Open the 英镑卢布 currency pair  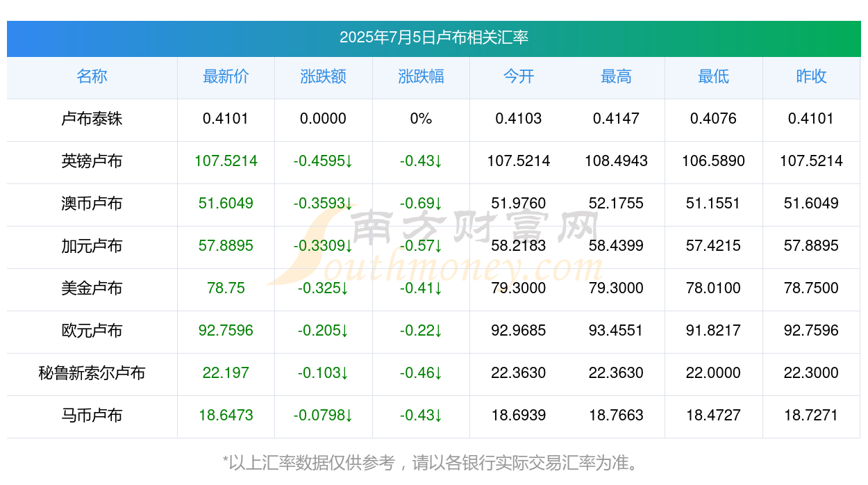click(92, 161)
